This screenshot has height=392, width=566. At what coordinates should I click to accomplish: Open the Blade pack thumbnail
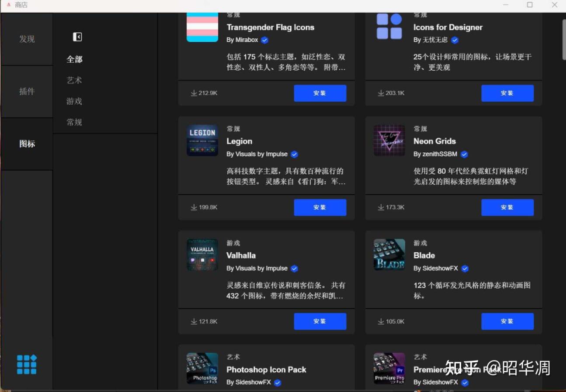click(x=389, y=254)
